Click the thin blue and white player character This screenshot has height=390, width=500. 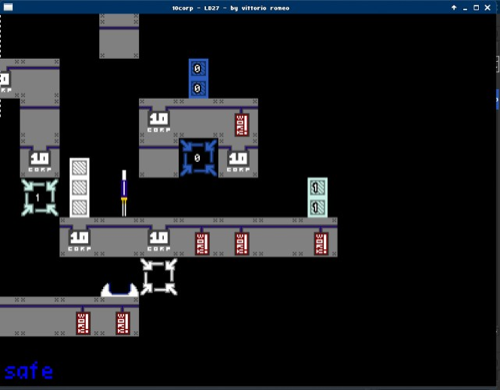click(x=124, y=194)
